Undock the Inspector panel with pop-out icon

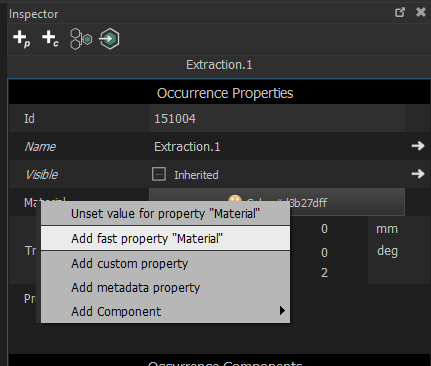click(x=400, y=12)
